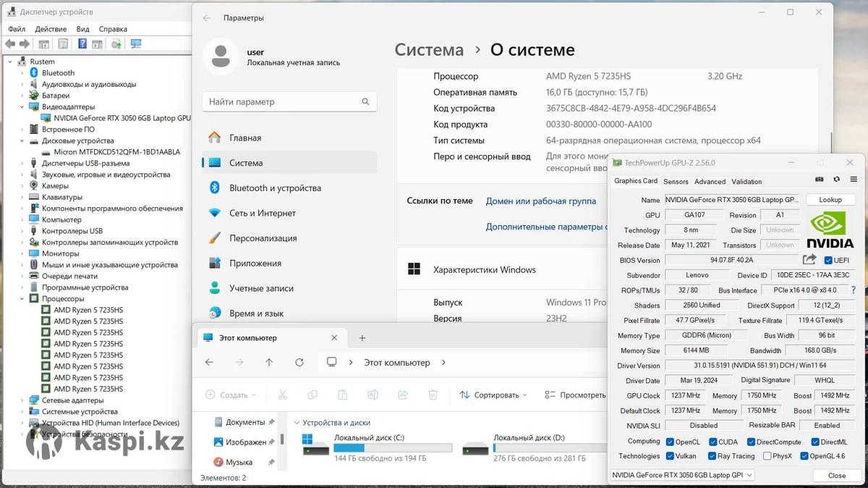Click the Device Manager help toolbar icon
The height and width of the screenshot is (488, 868).
click(x=82, y=44)
